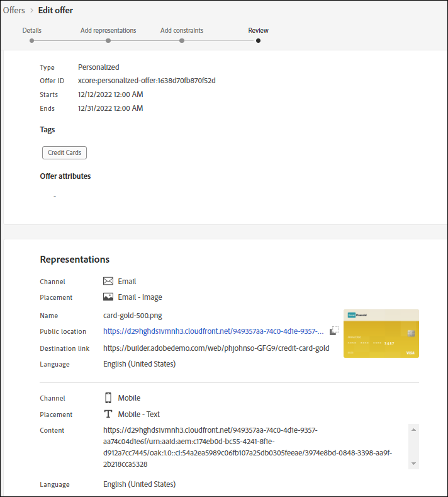Click the Ends date 12/31/2022 12:00 AM
Image resolution: width=448 pixels, height=497 pixels.
(111, 108)
